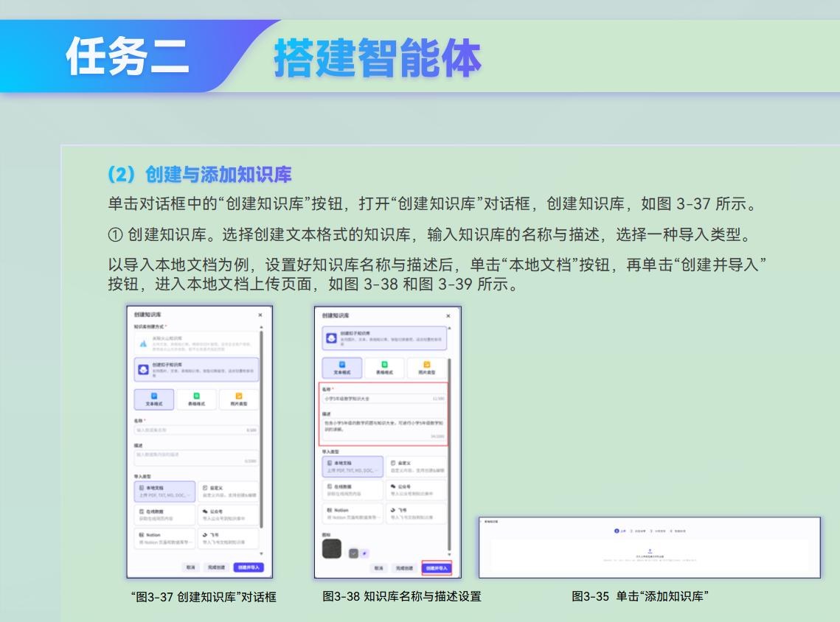Viewport: 840px width, 622px height.
Task: Click scrollbar down arrow in Figure 3-38 dialog
Action: click(x=449, y=554)
